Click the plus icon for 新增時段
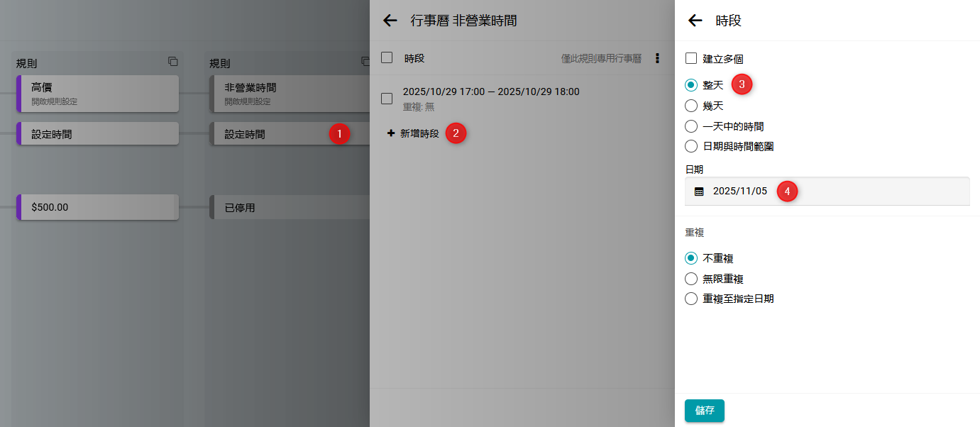The width and height of the screenshot is (980, 427). (x=391, y=133)
